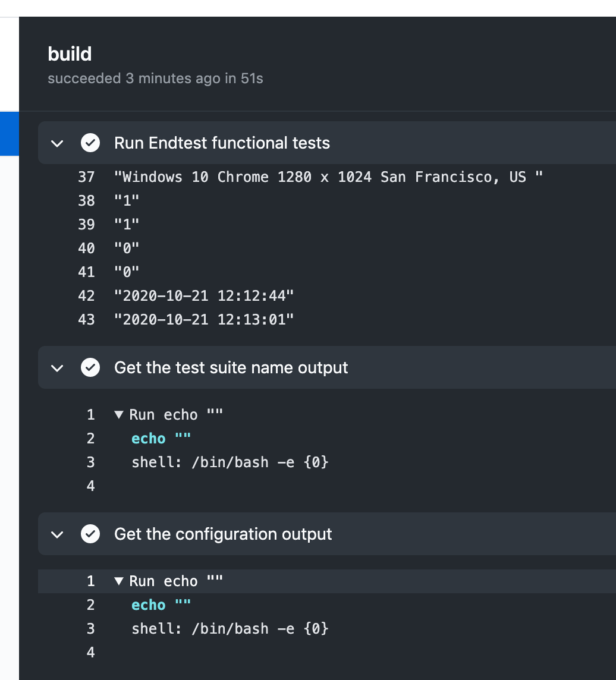Click the Get the configuration output title
The width and height of the screenshot is (616, 680).
222,534
